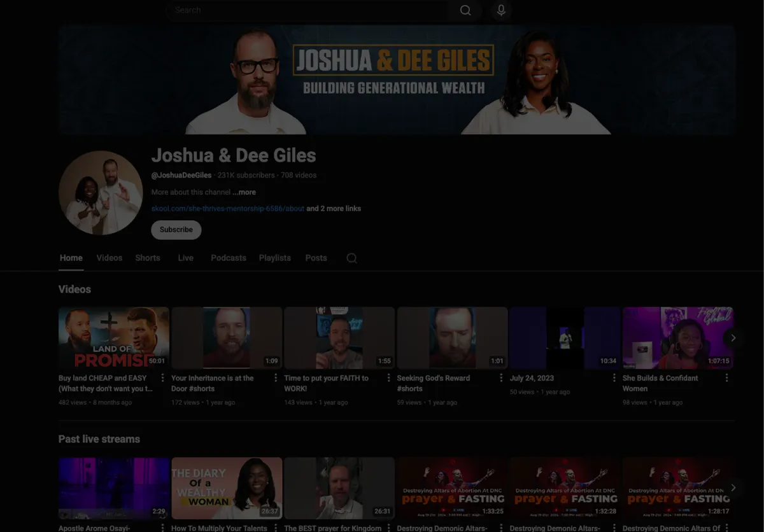Expand channel description with '...more'

[244, 192]
